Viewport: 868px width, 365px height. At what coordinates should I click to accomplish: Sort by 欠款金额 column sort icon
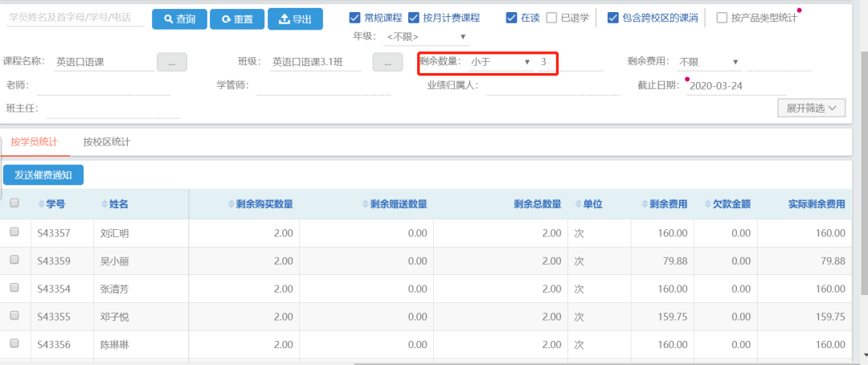pos(707,204)
